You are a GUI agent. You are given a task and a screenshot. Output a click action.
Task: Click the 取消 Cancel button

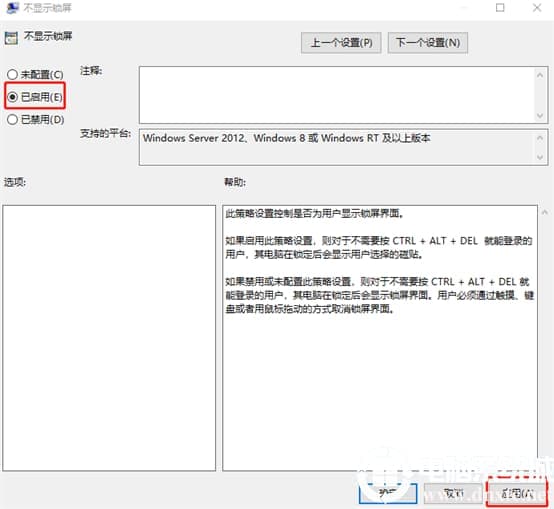453,493
